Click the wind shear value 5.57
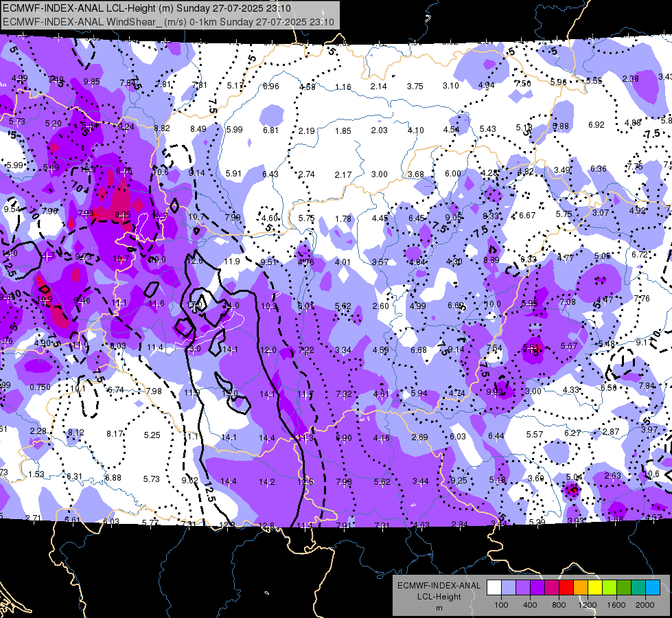This screenshot has width=672, height=618. point(535,435)
